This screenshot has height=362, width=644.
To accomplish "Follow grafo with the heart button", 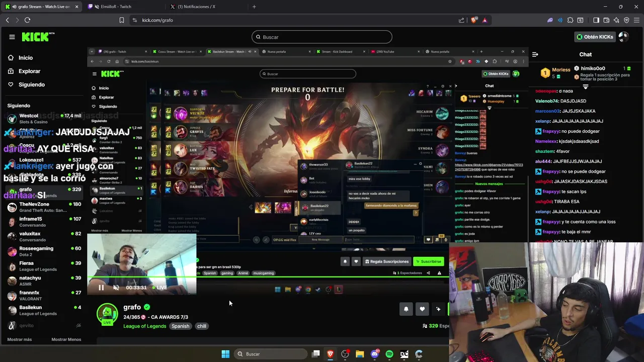I will tap(422, 309).
